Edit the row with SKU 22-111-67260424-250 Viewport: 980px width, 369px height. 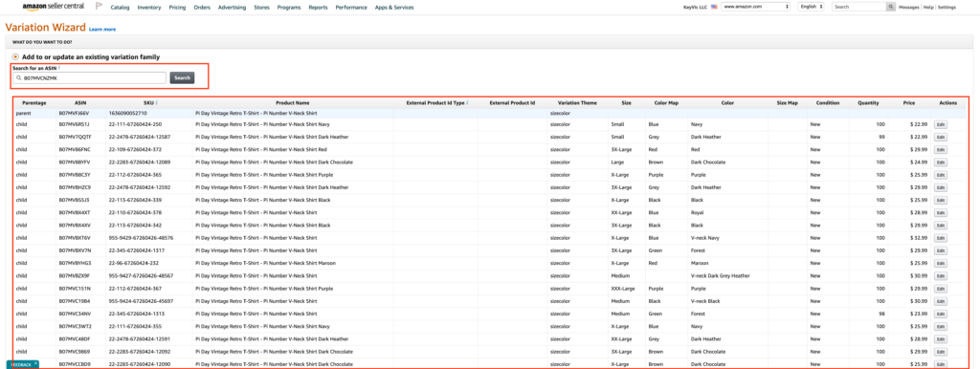[x=940, y=124]
